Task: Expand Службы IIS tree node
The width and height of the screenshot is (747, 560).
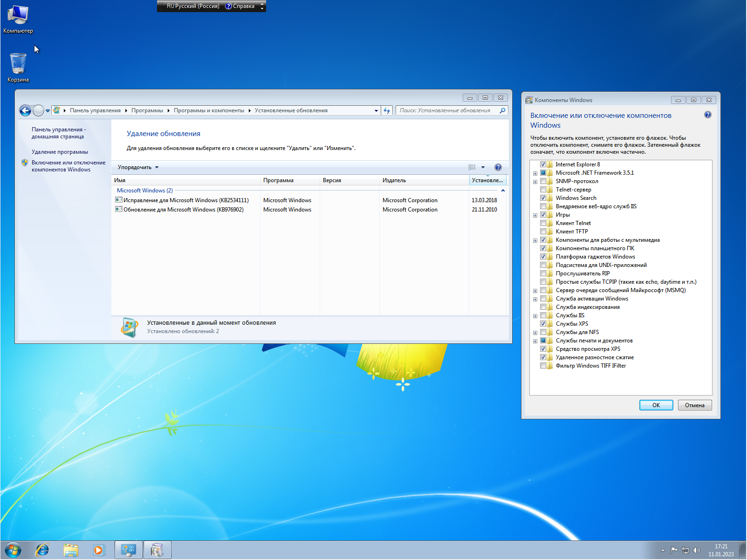Action: click(x=535, y=316)
